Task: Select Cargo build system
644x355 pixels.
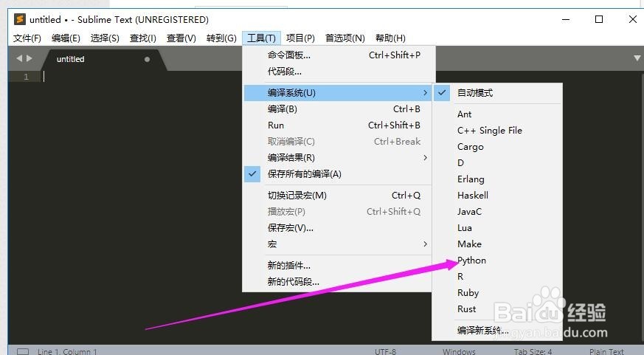Action: coord(497,147)
